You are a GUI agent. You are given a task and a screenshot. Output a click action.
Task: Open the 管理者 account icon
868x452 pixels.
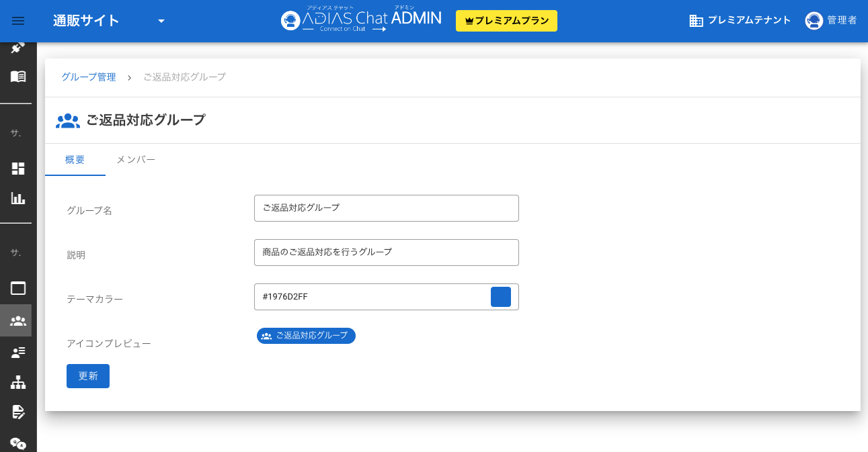click(x=815, y=20)
